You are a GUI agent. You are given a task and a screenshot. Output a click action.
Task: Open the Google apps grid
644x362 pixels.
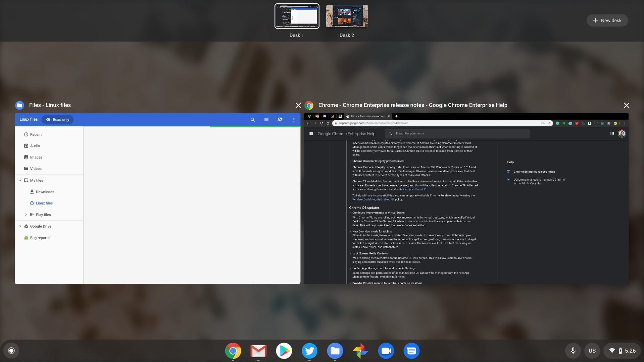coord(612,133)
